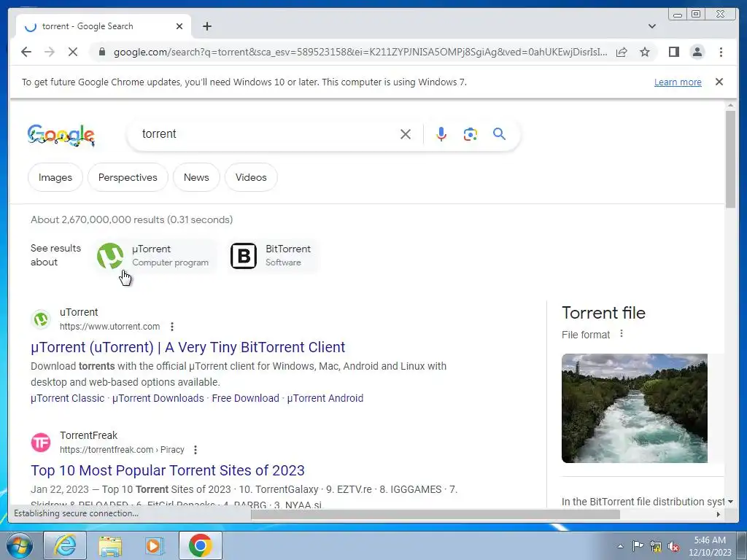Go back with Chrome's back arrow
The width and height of the screenshot is (747, 560).
click(26, 52)
